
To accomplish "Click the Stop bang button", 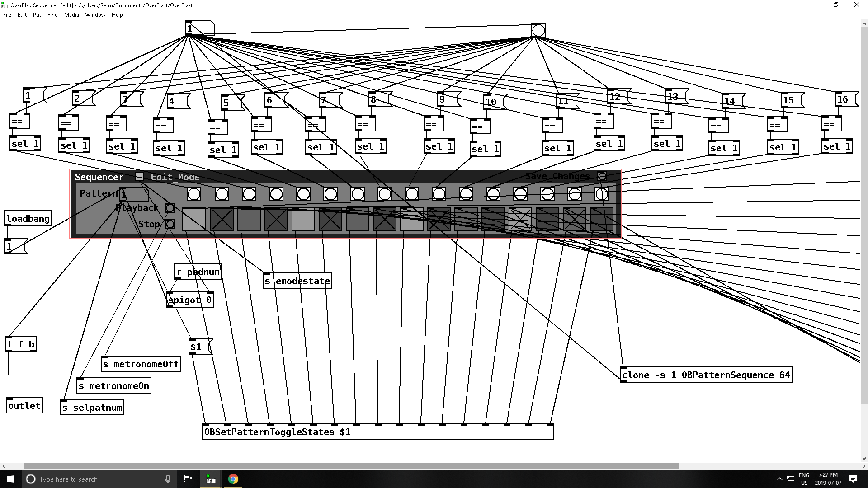I will (170, 224).
